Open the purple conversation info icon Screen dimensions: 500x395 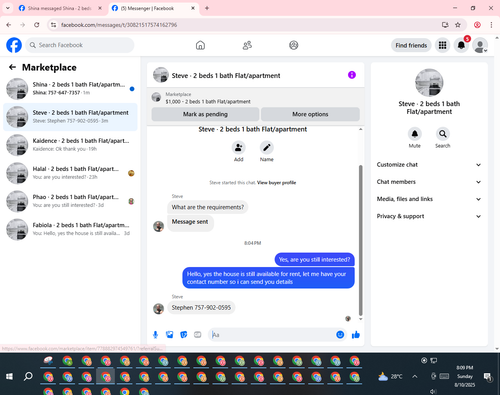point(352,75)
